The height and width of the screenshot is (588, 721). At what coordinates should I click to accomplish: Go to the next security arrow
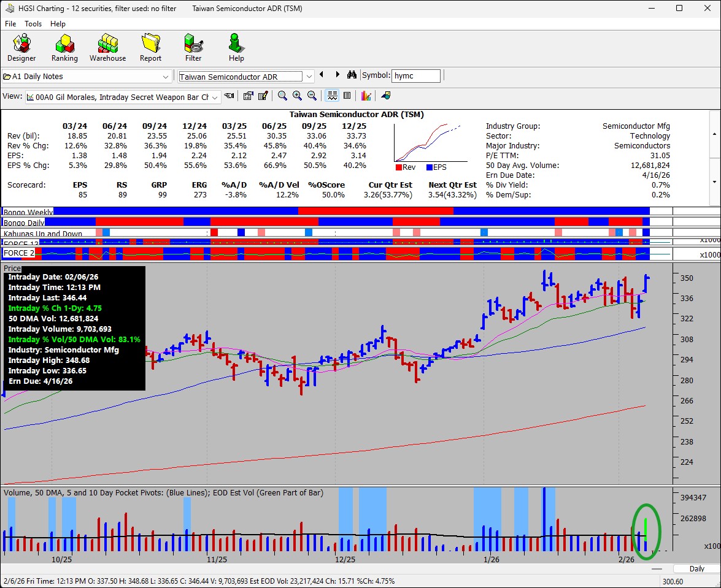click(337, 75)
